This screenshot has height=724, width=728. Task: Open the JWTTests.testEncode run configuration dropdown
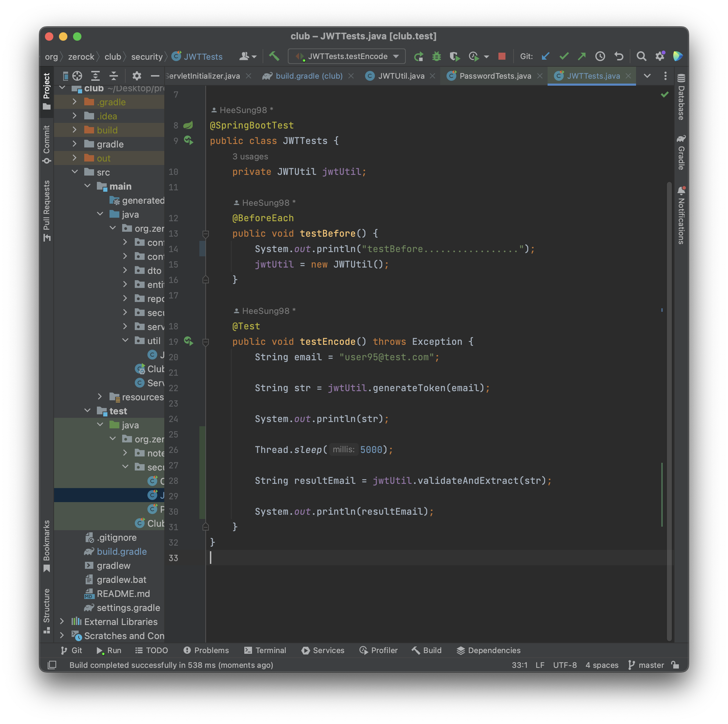(347, 57)
